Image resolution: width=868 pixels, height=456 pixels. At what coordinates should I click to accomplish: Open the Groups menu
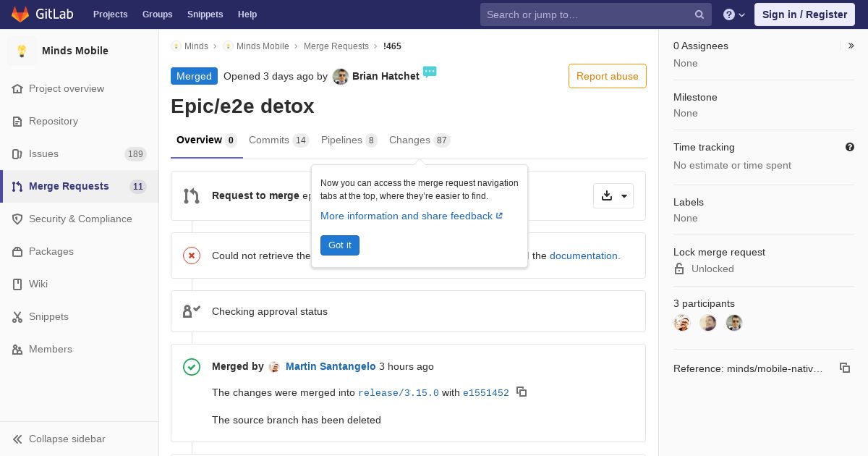[157, 14]
